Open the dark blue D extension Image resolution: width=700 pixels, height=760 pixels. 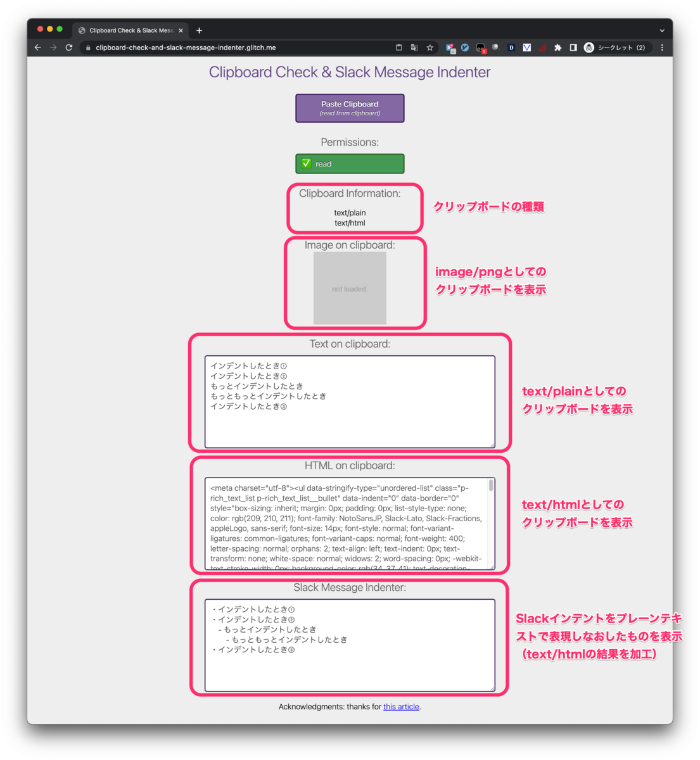[511, 47]
